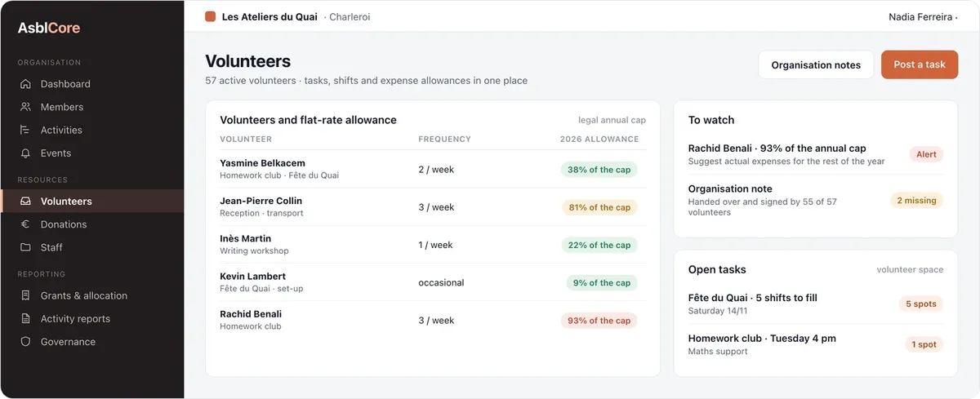This screenshot has width=980, height=399.
Task: Select Donations in the sidebar
Action: coord(91,224)
